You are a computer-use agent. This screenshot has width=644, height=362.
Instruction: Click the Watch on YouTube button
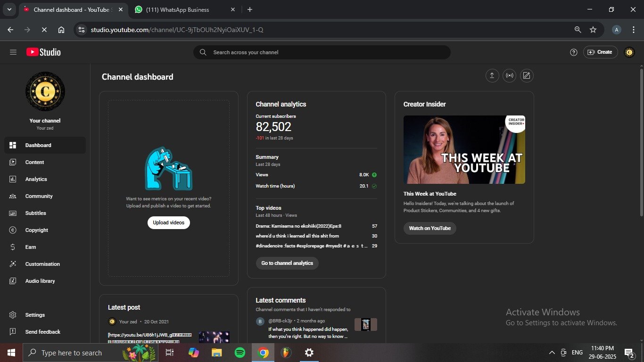point(430,228)
